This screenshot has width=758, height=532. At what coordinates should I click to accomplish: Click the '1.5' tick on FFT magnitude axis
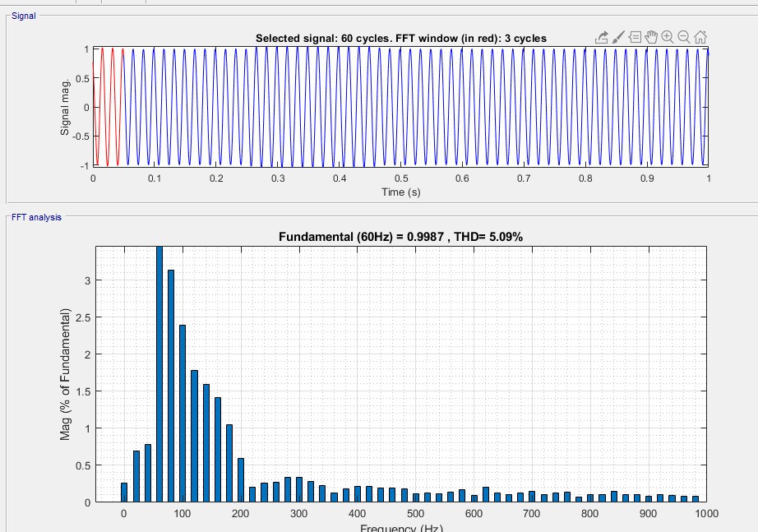[x=84, y=391]
